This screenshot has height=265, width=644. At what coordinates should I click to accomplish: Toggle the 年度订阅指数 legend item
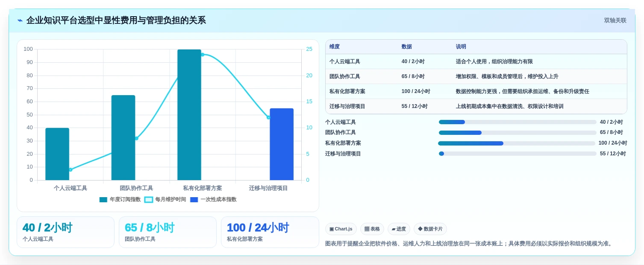tap(120, 199)
